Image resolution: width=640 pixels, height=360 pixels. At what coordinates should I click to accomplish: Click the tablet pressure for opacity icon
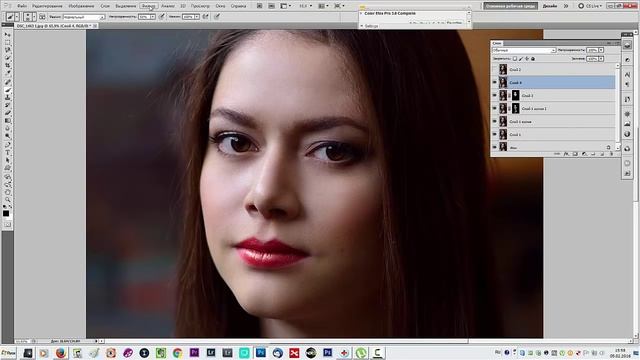click(162, 17)
